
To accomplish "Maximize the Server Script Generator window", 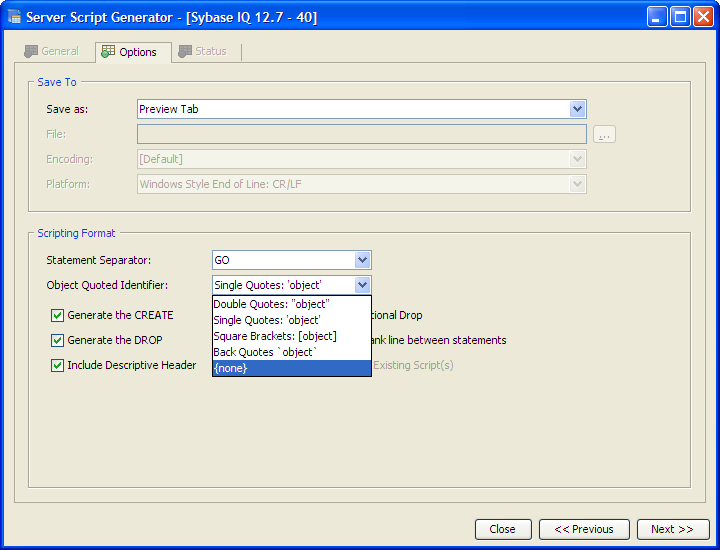I will pyautogui.click(x=680, y=17).
